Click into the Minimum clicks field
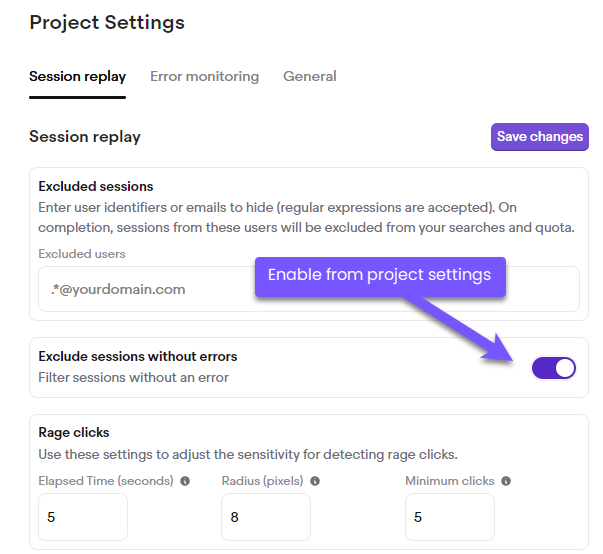The image size is (603, 554). (449, 517)
